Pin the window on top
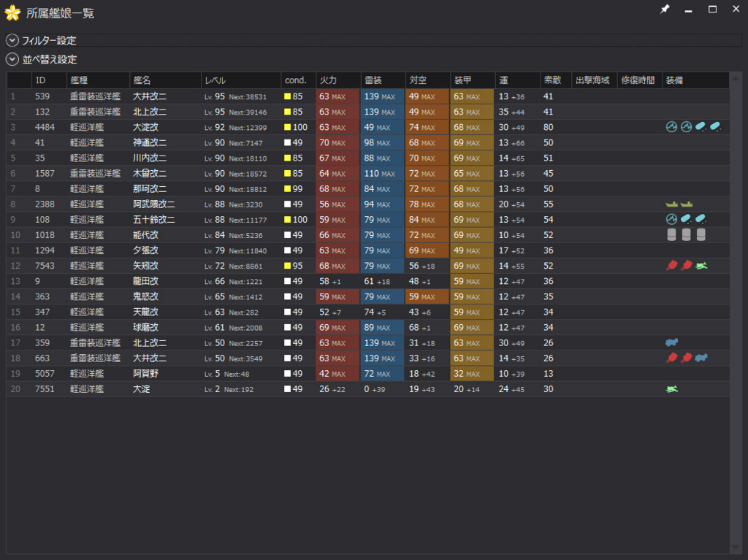The width and height of the screenshot is (748, 560). [665, 9]
